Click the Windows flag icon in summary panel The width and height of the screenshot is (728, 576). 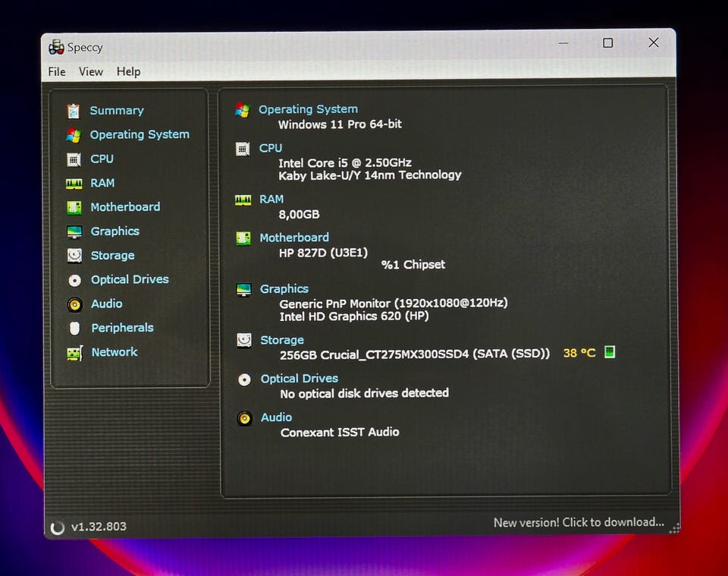[x=243, y=110]
